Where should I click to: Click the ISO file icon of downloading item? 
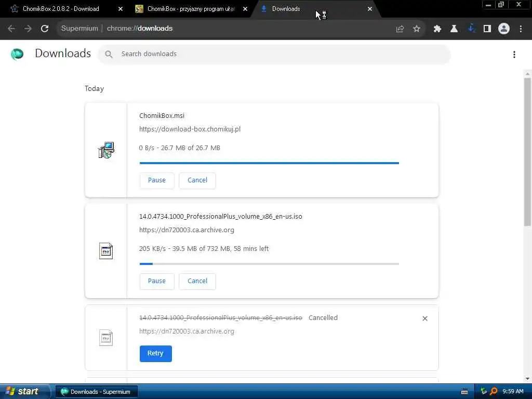[x=106, y=251]
